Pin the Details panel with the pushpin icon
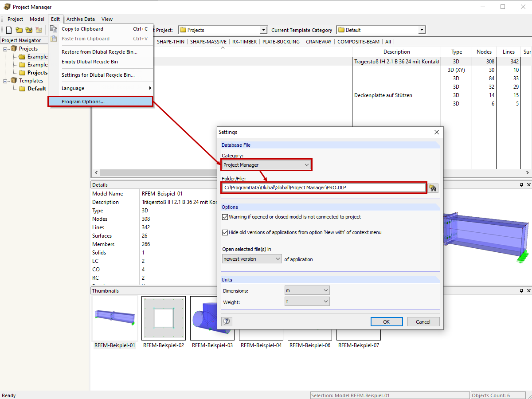Image resolution: width=532 pixels, height=399 pixels. pyautogui.click(x=522, y=185)
